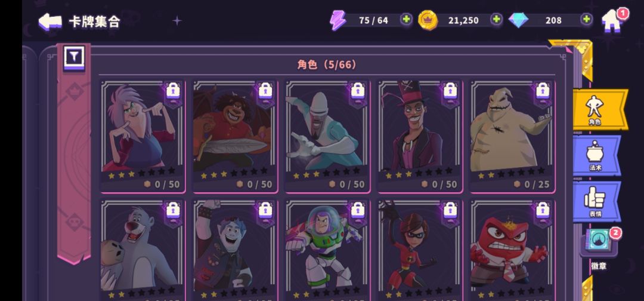Image resolution: width=644 pixels, height=301 pixels.
Task: Open the 徽章 badges section
Action: [599, 249]
